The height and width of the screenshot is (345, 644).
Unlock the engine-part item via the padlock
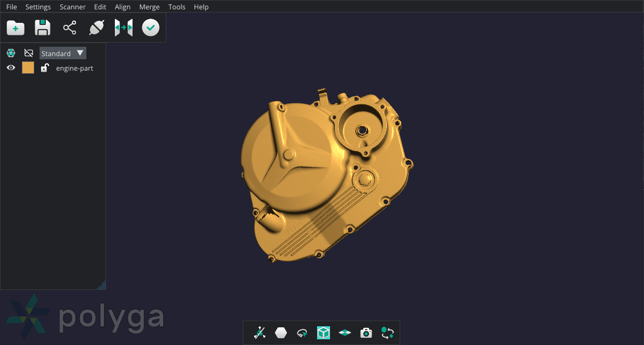(x=45, y=68)
